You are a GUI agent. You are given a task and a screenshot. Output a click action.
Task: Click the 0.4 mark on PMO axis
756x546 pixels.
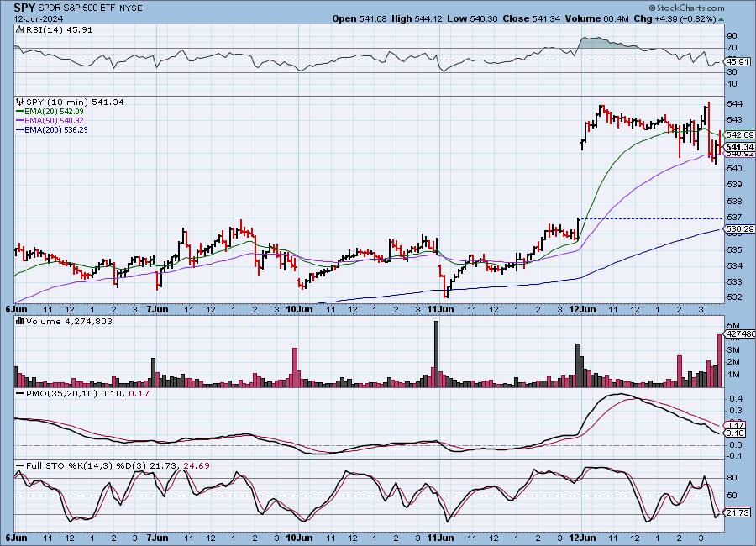pos(736,398)
